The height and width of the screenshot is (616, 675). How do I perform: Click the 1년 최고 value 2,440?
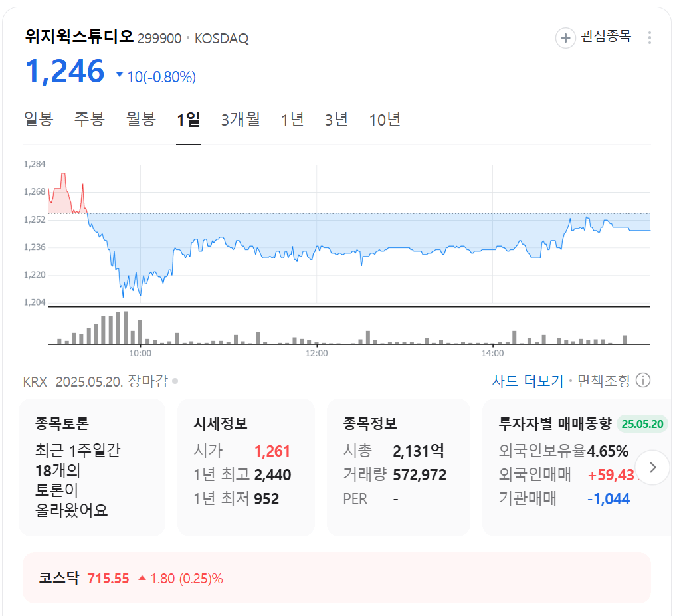[272, 475]
